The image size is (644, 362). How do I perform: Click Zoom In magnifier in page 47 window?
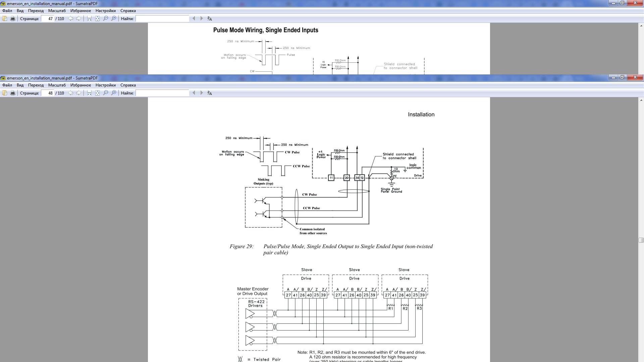click(114, 18)
